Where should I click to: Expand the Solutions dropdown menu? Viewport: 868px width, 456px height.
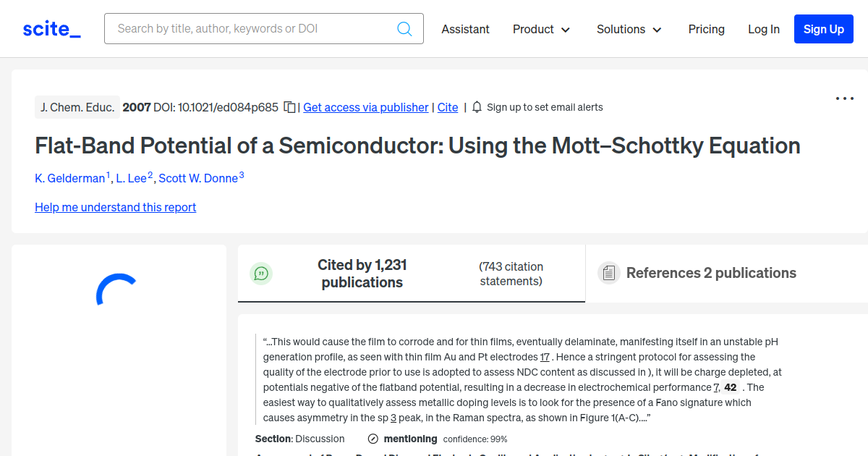pyautogui.click(x=629, y=29)
